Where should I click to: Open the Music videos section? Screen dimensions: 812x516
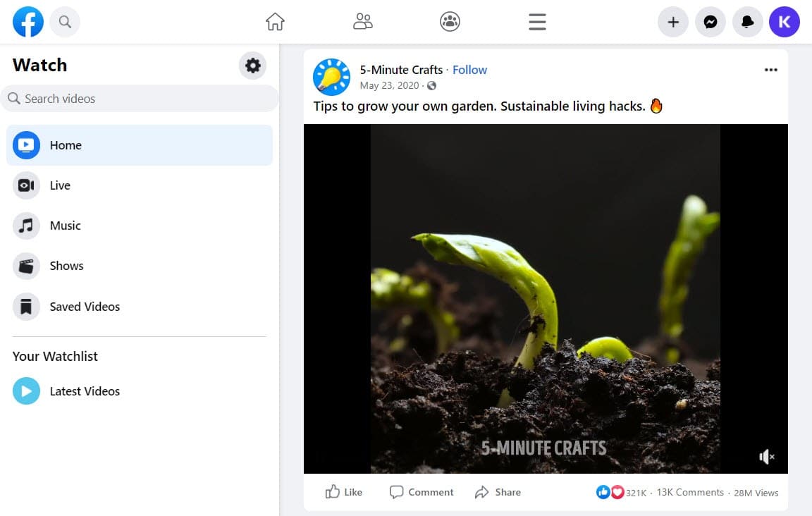[x=66, y=226]
